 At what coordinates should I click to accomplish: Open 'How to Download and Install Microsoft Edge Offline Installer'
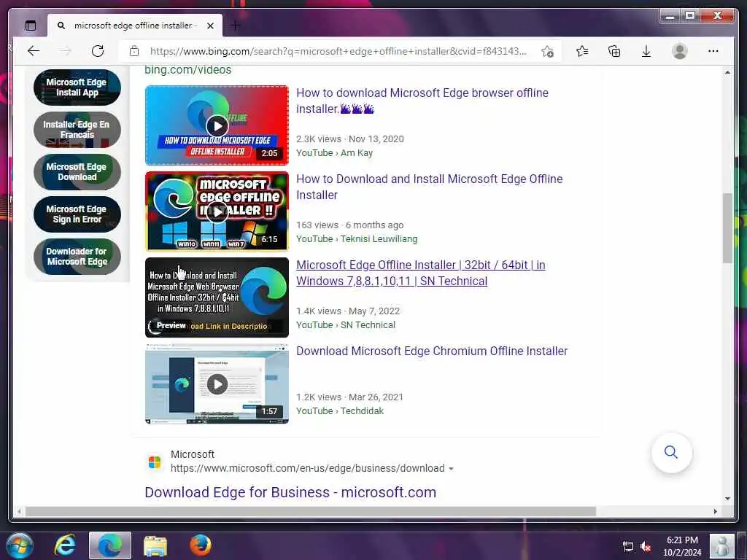pos(429,187)
